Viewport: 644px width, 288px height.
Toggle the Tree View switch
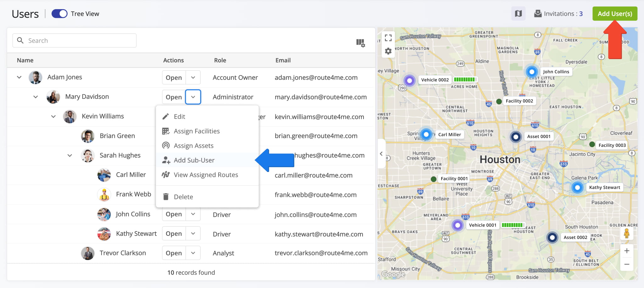coord(59,14)
